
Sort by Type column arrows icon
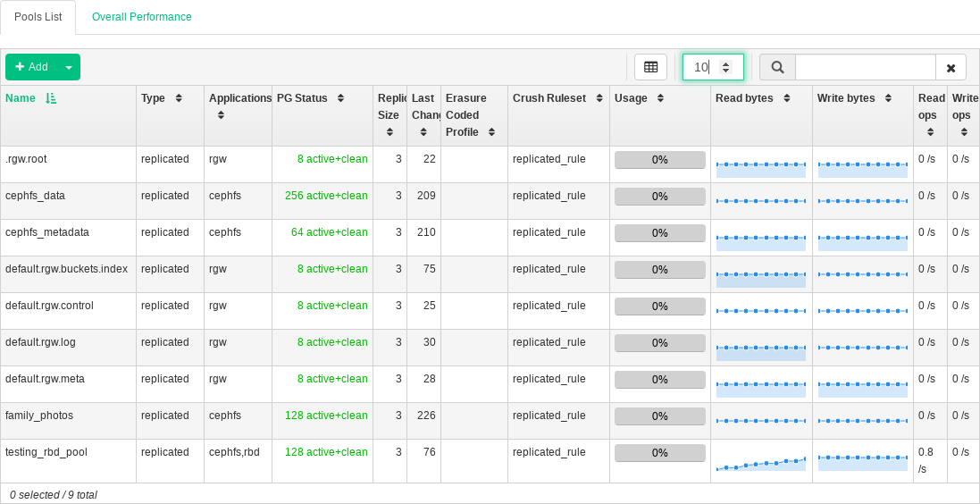179,98
